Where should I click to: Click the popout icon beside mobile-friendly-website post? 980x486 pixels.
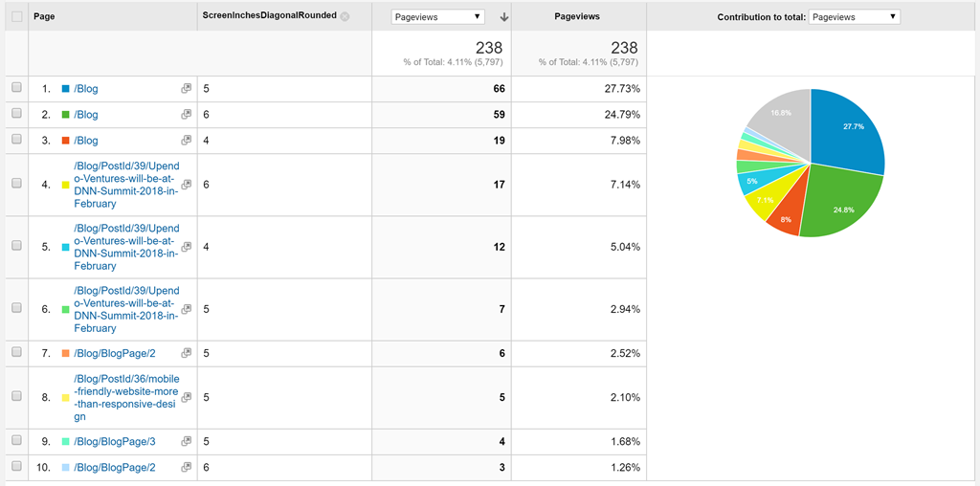point(186,397)
